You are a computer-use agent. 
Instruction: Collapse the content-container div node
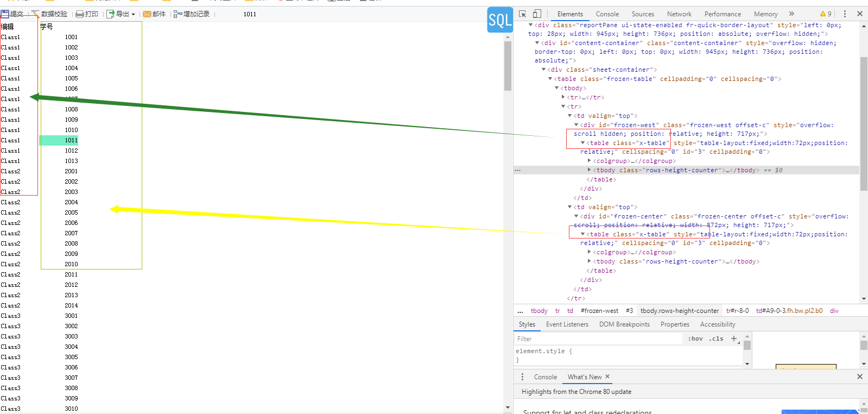[x=537, y=43]
